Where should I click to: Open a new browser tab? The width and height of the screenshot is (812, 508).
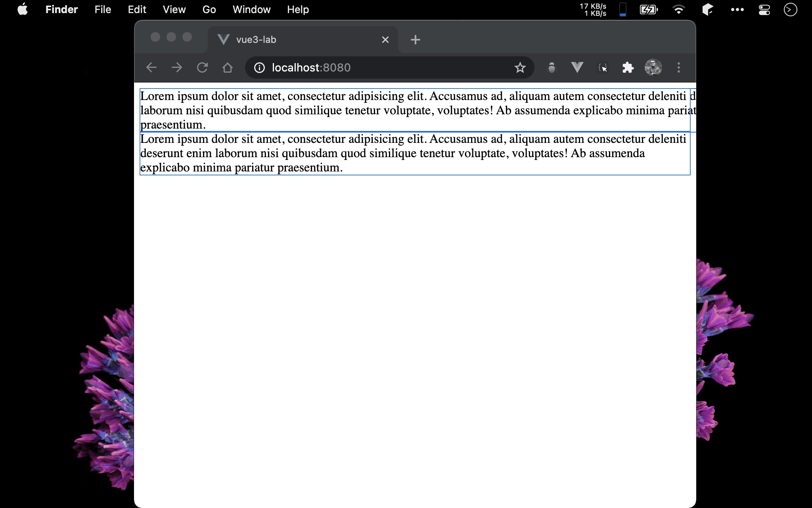click(x=415, y=40)
